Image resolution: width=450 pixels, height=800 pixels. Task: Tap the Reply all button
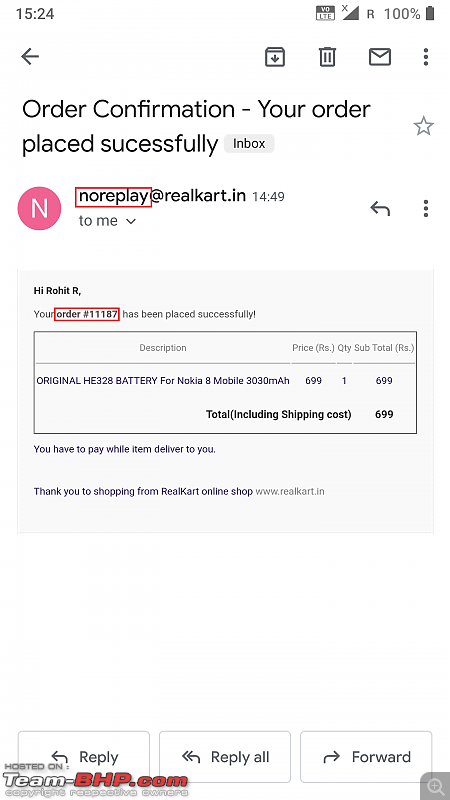(225, 757)
